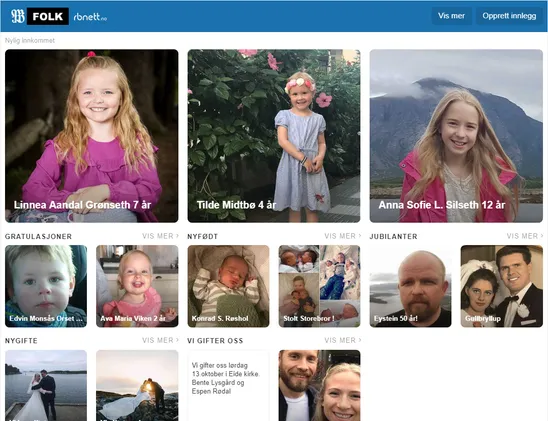Click the Vis mer header button

(451, 16)
